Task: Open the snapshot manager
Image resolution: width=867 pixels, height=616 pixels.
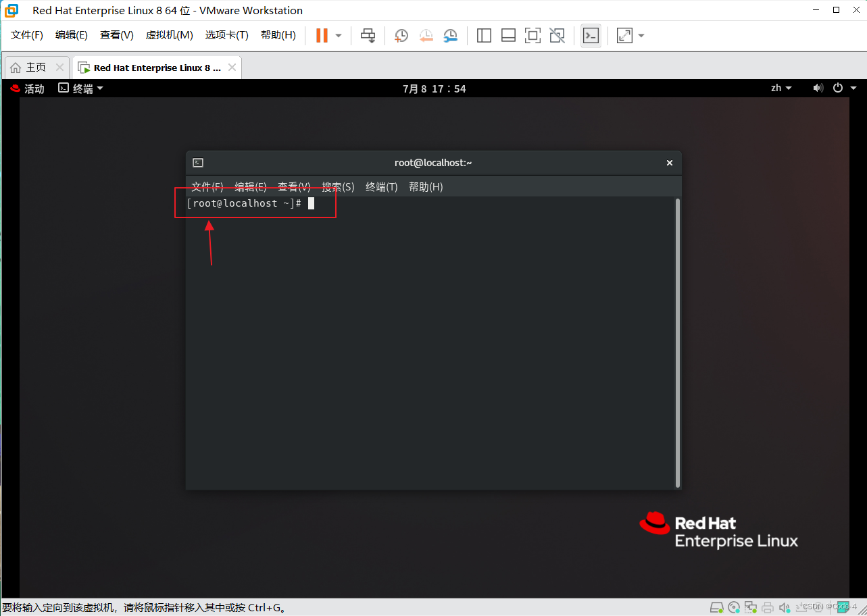Action: pyautogui.click(x=450, y=35)
